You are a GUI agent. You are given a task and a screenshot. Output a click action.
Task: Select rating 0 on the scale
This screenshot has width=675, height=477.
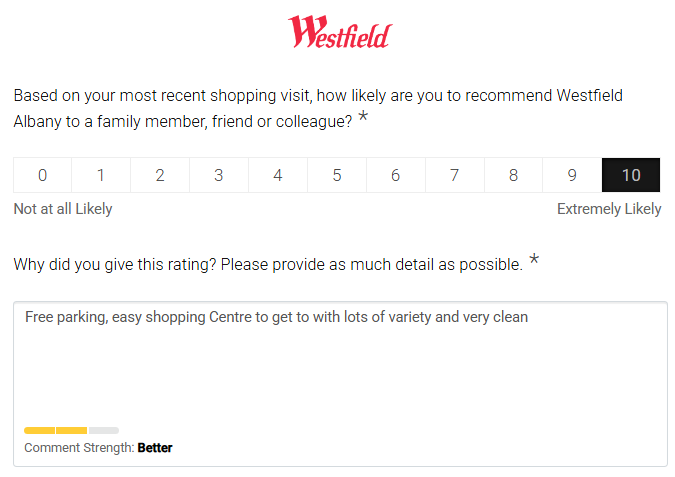(x=42, y=175)
